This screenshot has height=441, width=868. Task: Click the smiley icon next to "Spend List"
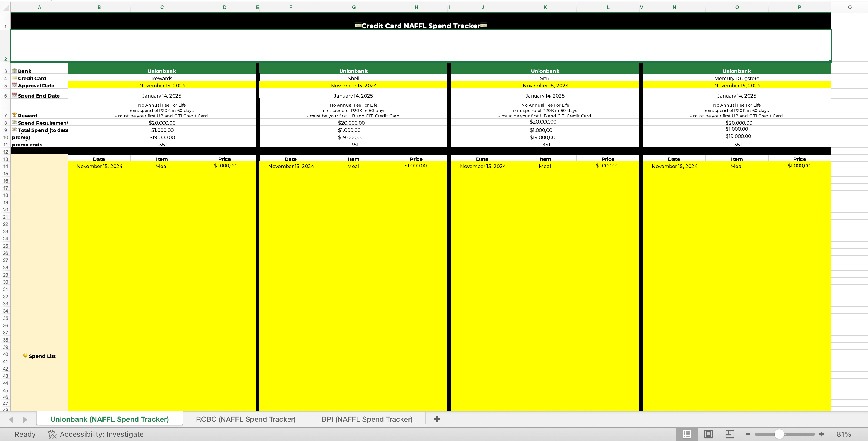tap(25, 355)
